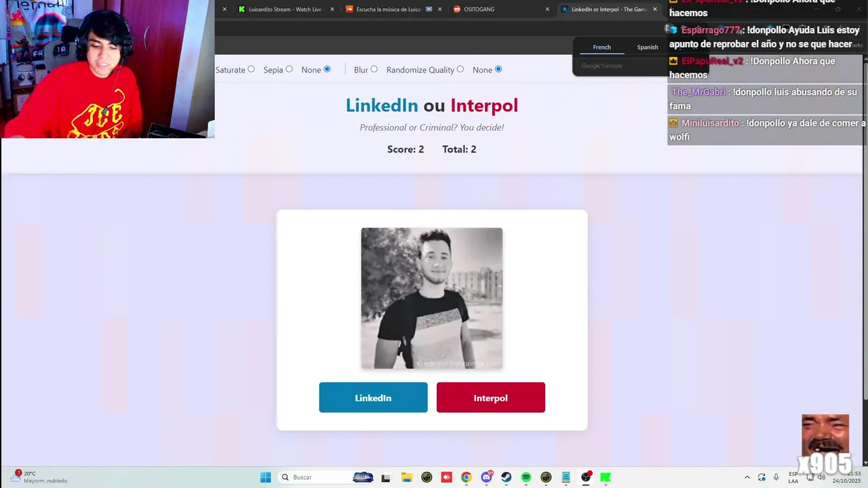Click the LinkedIn ou Interpol heading
The image size is (868, 488).
pyautogui.click(x=432, y=105)
